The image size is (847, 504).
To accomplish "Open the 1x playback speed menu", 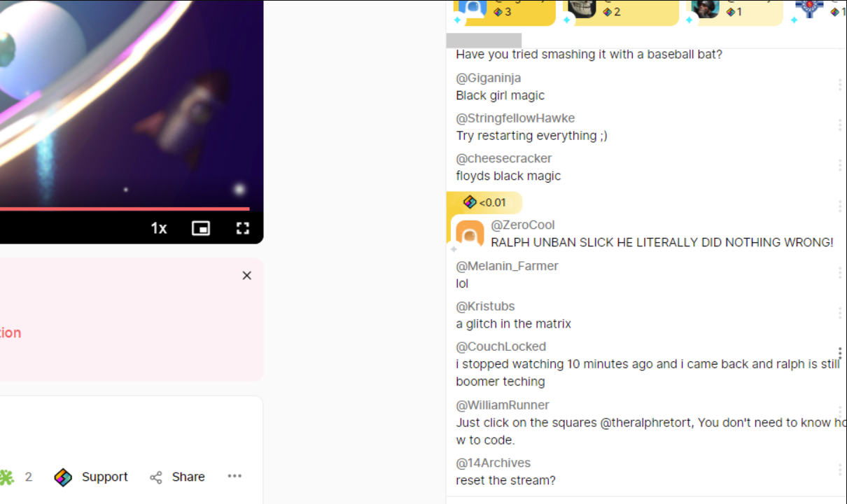I will coord(159,228).
